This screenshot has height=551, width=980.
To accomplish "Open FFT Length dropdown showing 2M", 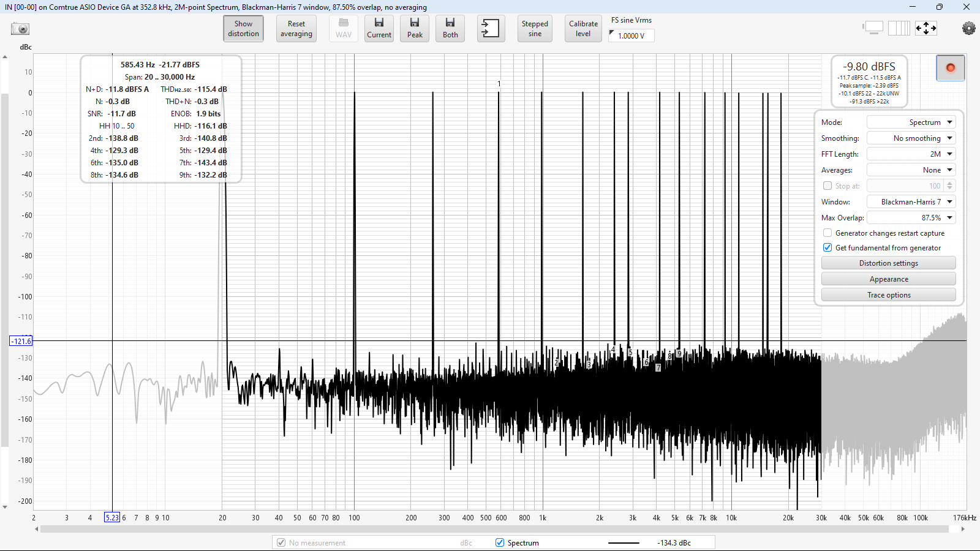I will [x=911, y=154].
